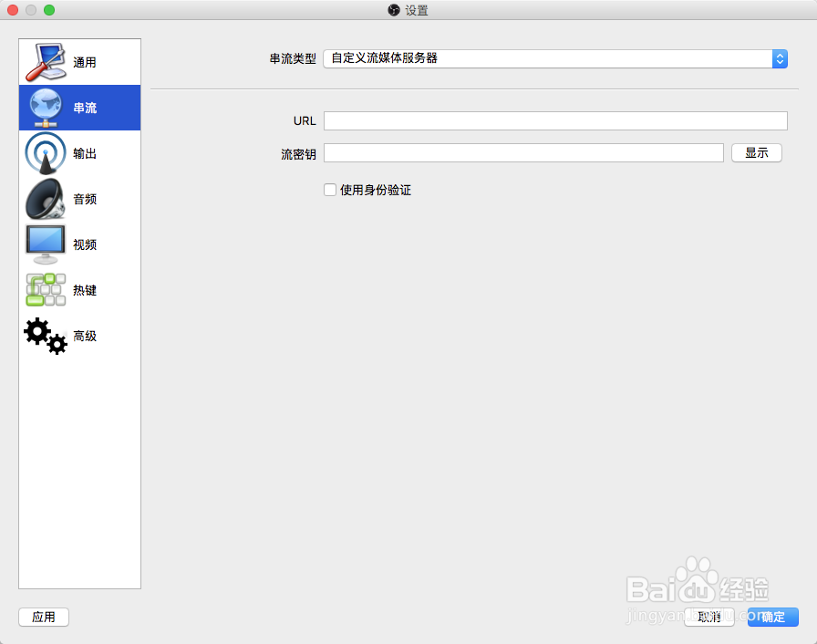Switch to the 高级 sidebar label
Image resolution: width=817 pixels, height=644 pixels.
(x=85, y=336)
